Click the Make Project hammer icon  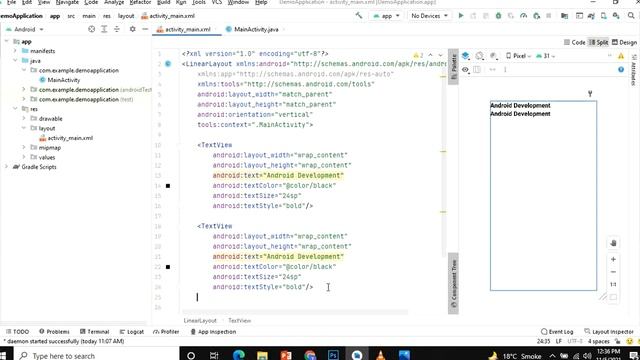pyautogui.click(x=359, y=16)
